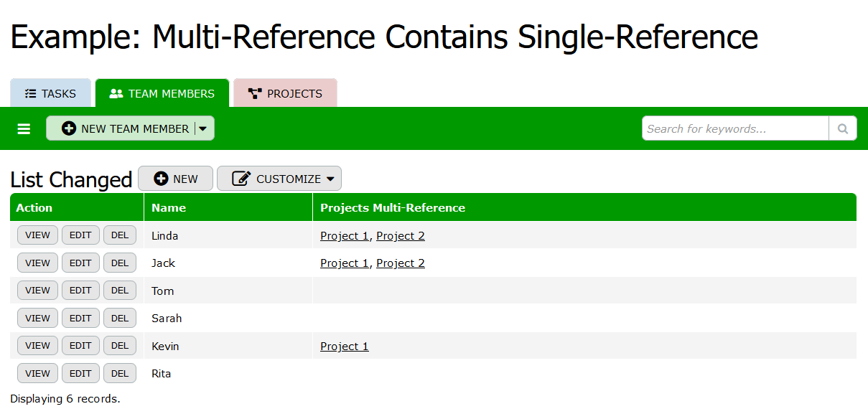Delete the Rita record
Viewport: 868px width, 419px height.
[120, 373]
